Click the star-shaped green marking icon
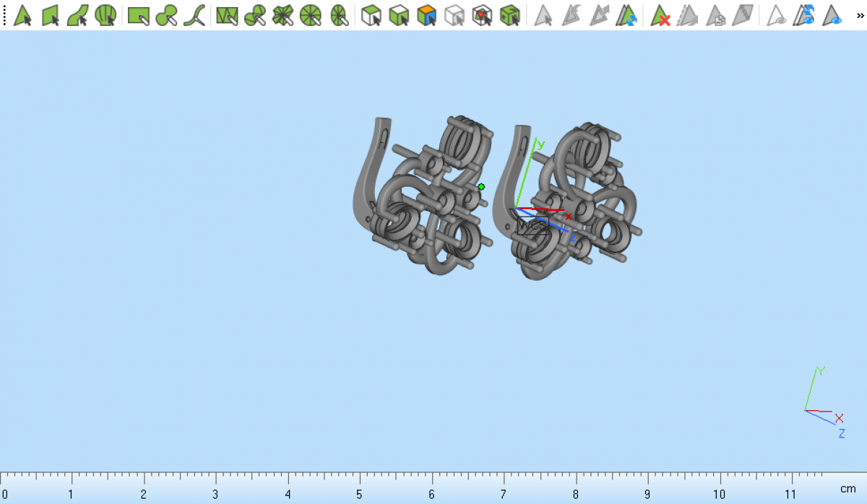 point(282,14)
